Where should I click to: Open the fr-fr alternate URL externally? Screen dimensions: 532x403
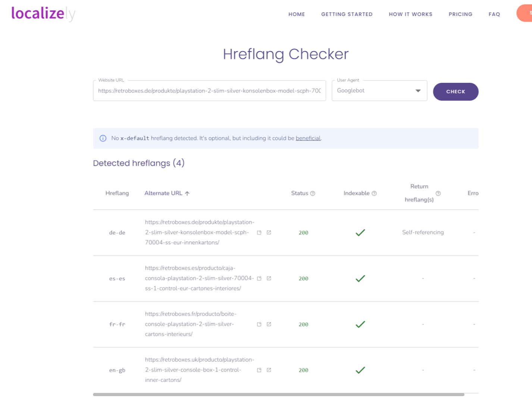click(269, 324)
